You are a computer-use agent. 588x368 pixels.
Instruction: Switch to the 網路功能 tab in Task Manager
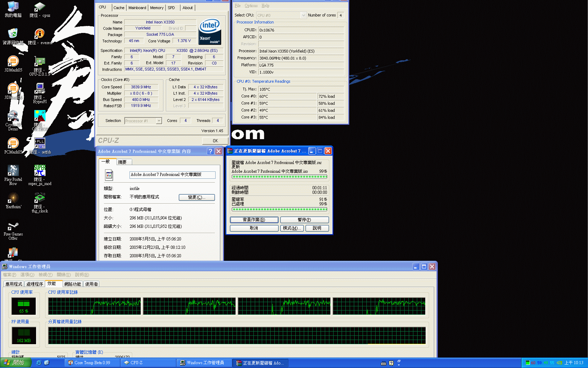pyautogui.click(x=72, y=284)
